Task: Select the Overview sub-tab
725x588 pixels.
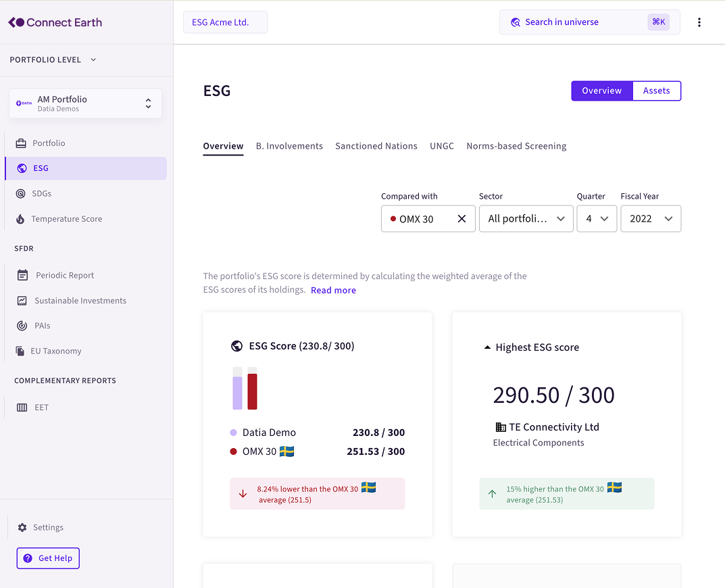Action: click(224, 146)
